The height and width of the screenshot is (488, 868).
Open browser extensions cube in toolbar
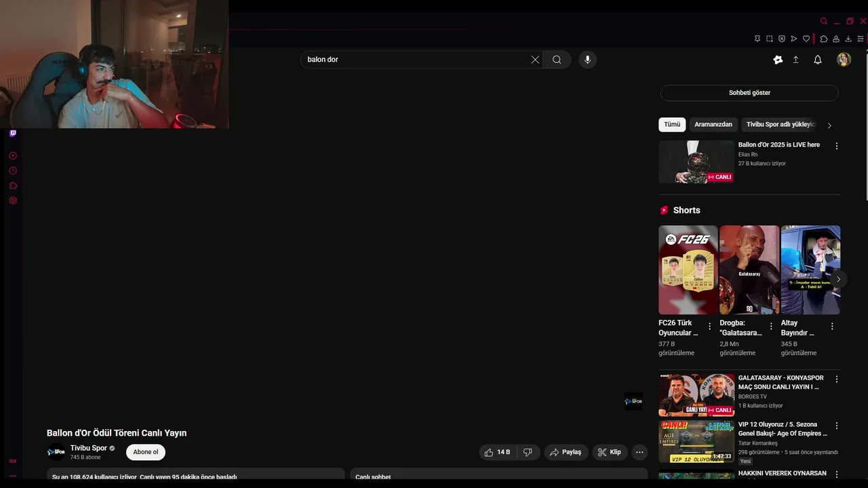pyautogui.click(x=824, y=39)
